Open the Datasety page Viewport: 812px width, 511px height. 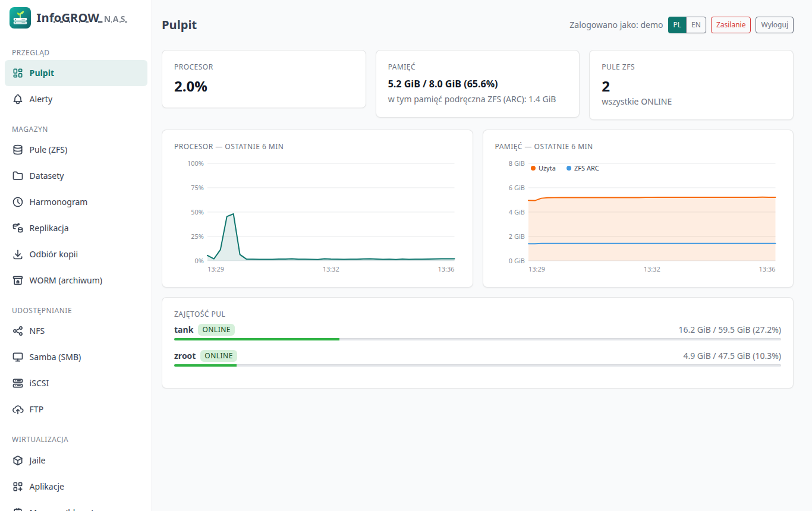pos(76,176)
